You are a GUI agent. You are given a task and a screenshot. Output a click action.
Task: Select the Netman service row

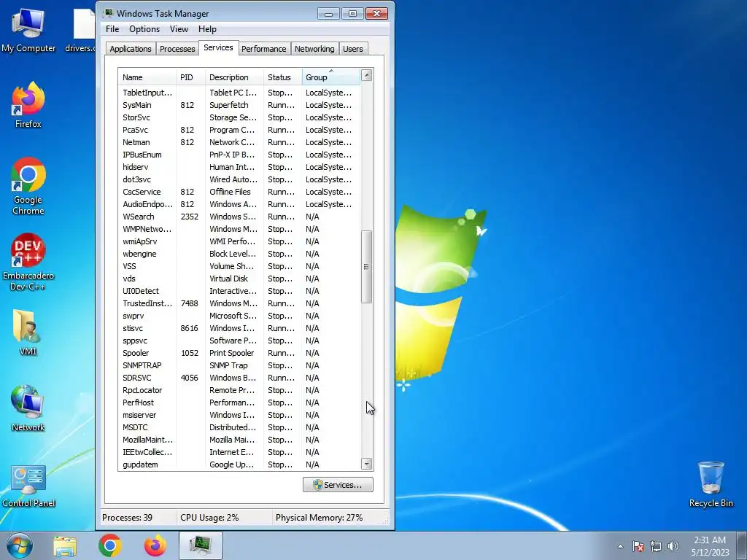(239, 142)
